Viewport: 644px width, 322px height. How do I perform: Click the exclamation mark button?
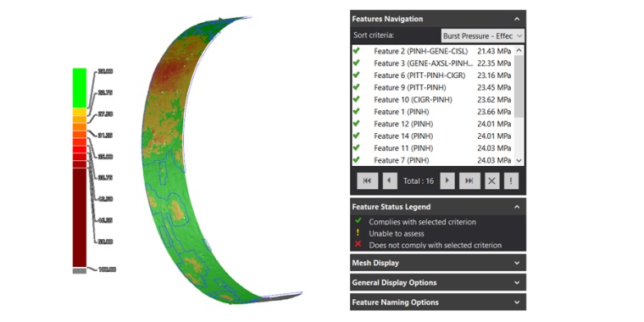coord(511,180)
